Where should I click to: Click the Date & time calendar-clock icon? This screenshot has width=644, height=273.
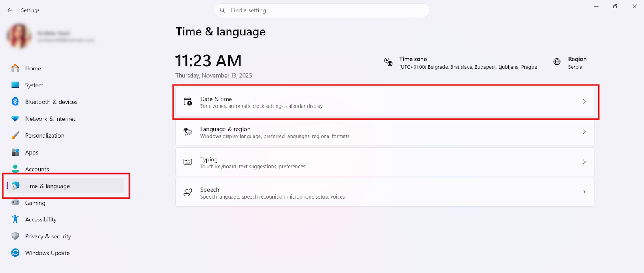[188, 101]
